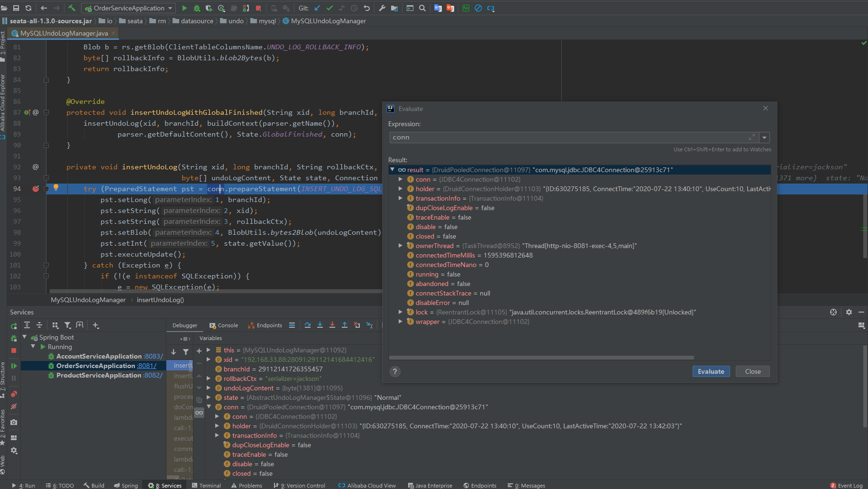
Task: Toggle watches-in-variables glasses icon
Action: 199,413
